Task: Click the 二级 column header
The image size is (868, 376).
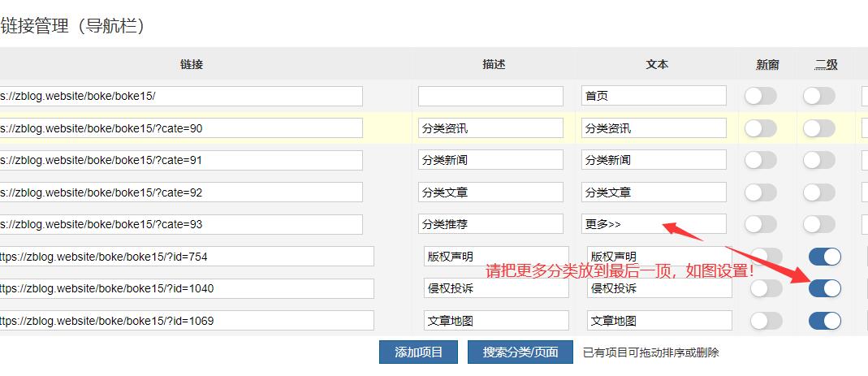Action: tap(826, 64)
